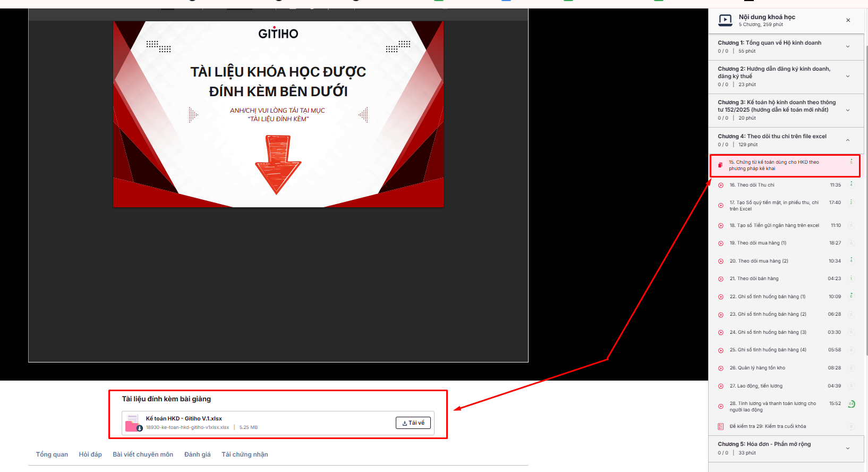Go to the Đánh giá tab
The image size is (868, 472).
[198, 454]
